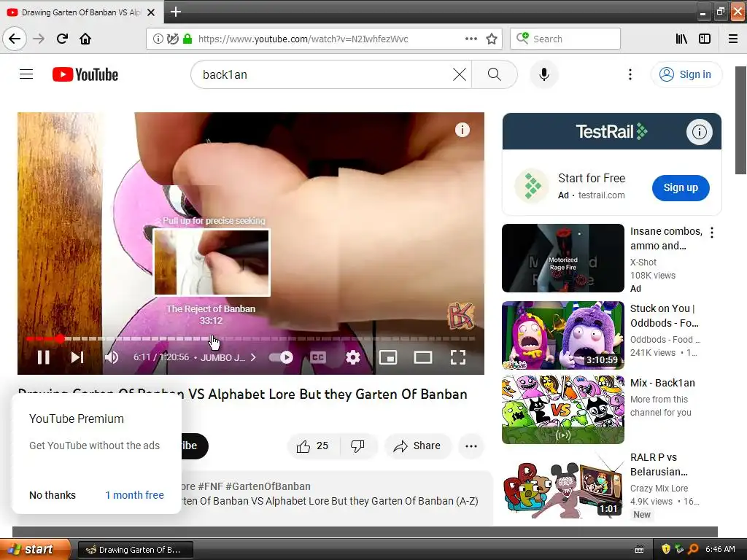This screenshot has width=747, height=560.
Task: Expand the JUMBO J chapter list
Action: 228,357
